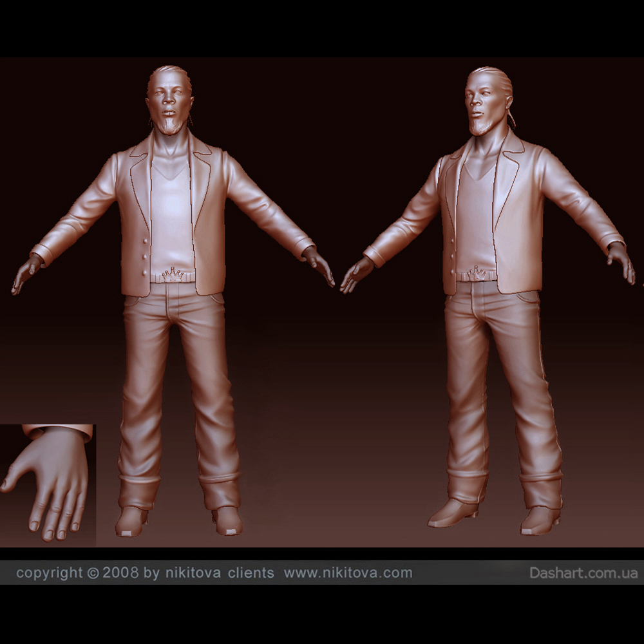Click the jacket cuff in the hand close-up

[59, 432]
